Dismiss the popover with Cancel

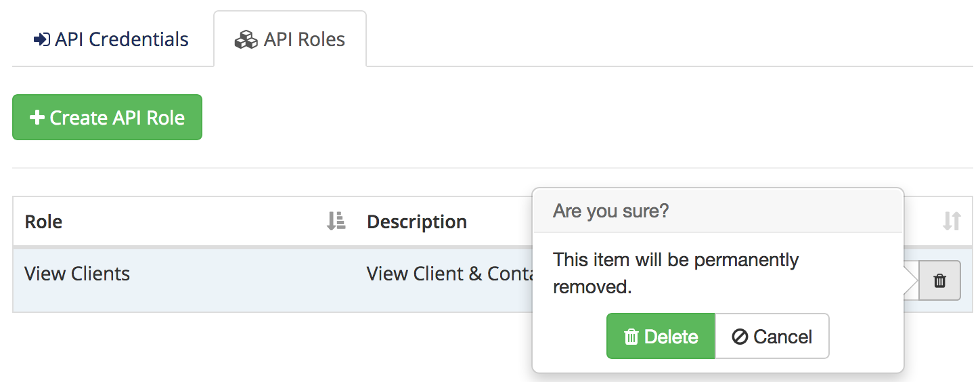(x=772, y=336)
